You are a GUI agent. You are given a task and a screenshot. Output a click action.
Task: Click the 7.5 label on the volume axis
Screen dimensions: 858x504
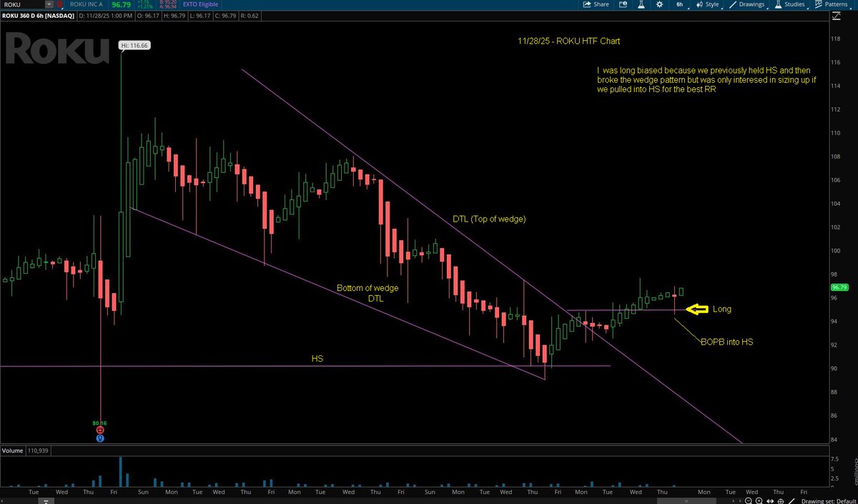836,460
